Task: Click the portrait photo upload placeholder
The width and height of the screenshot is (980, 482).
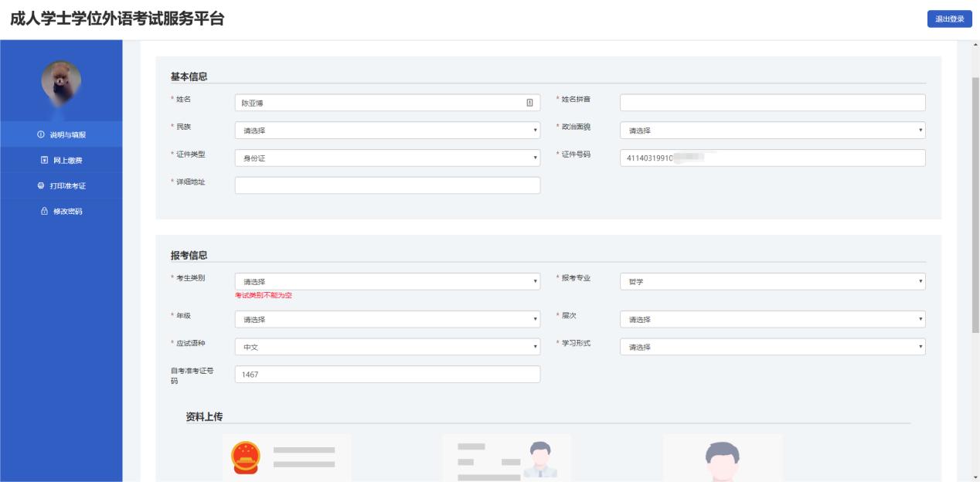Action: click(x=722, y=457)
